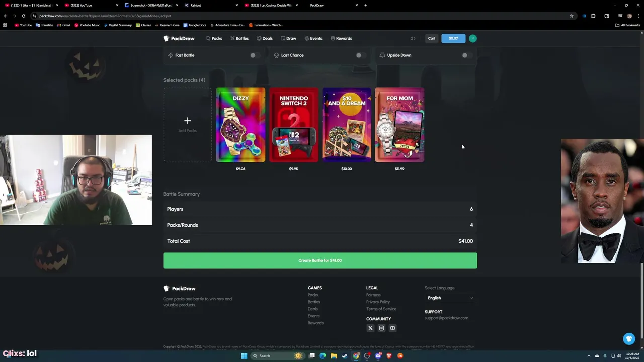Bookmark this page with star icon
This screenshot has width=644, height=362.
(x=572, y=16)
